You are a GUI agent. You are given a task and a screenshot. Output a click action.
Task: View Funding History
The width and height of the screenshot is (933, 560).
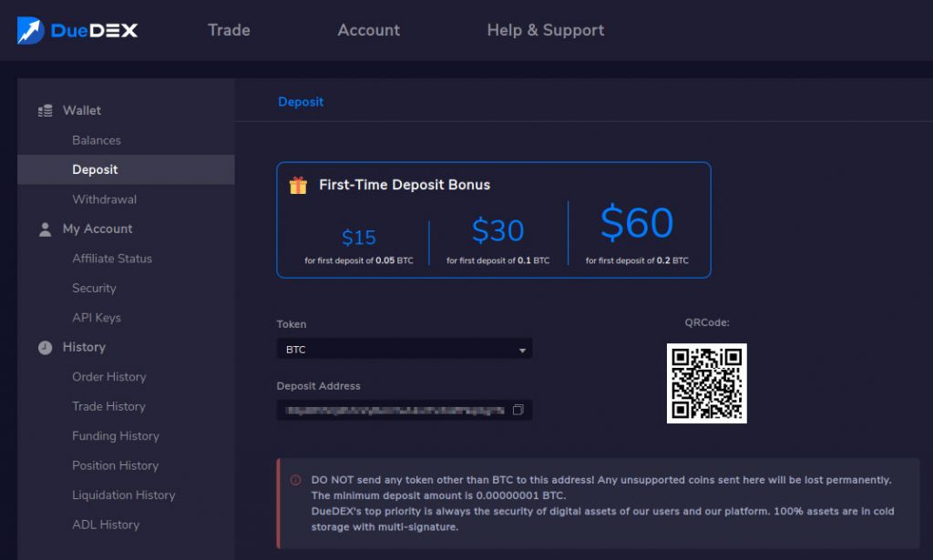coord(116,436)
